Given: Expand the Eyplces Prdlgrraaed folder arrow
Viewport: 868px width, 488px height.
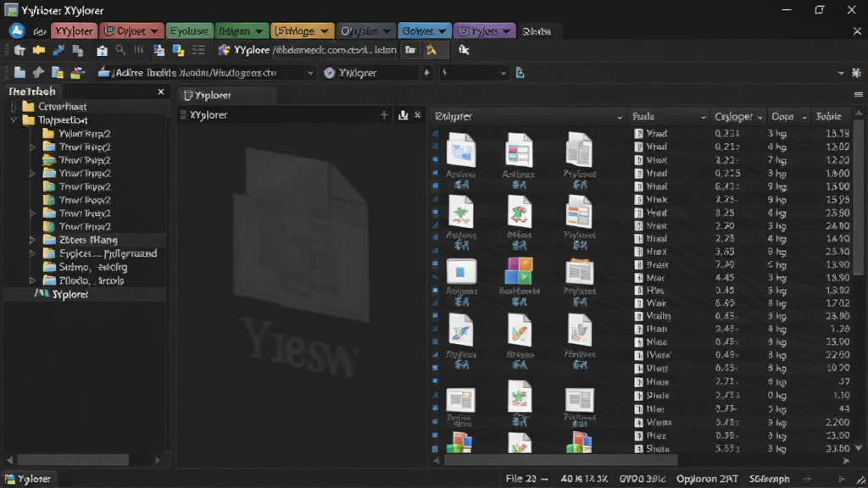Looking at the screenshot, I should [32, 253].
